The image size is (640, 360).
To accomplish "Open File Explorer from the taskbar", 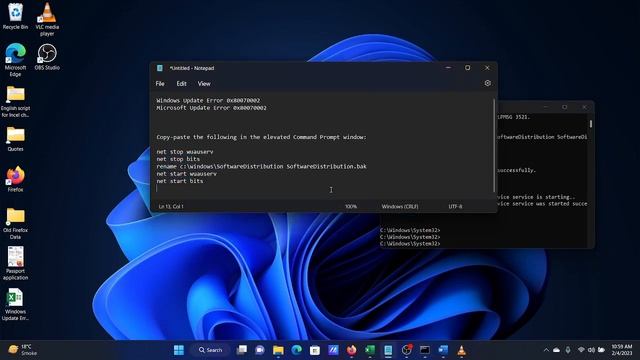I will 278,350.
